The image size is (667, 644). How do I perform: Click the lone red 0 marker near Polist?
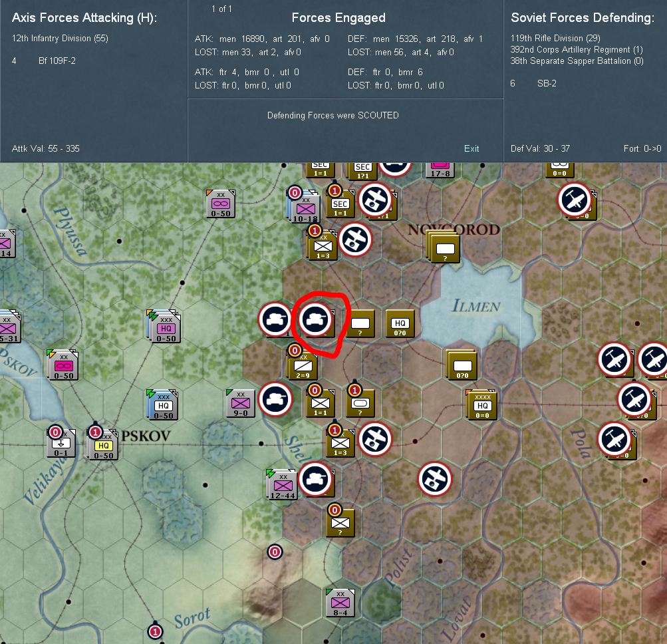(x=275, y=552)
